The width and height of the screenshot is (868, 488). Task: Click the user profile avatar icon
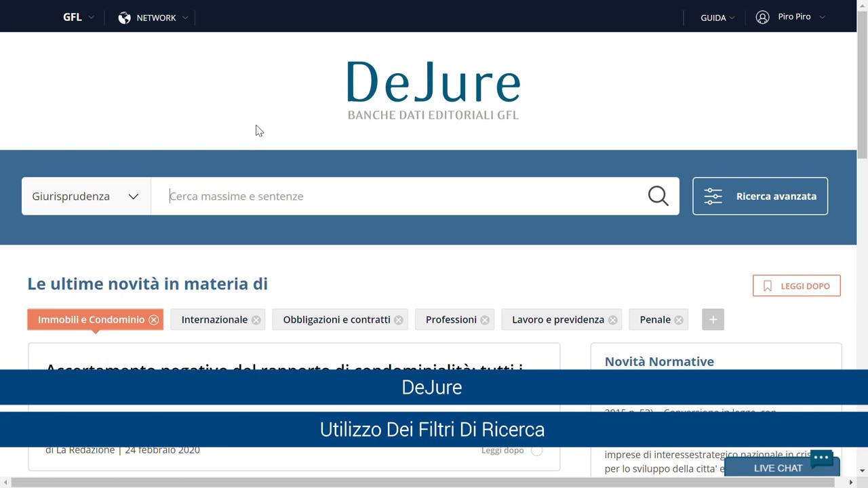(762, 17)
